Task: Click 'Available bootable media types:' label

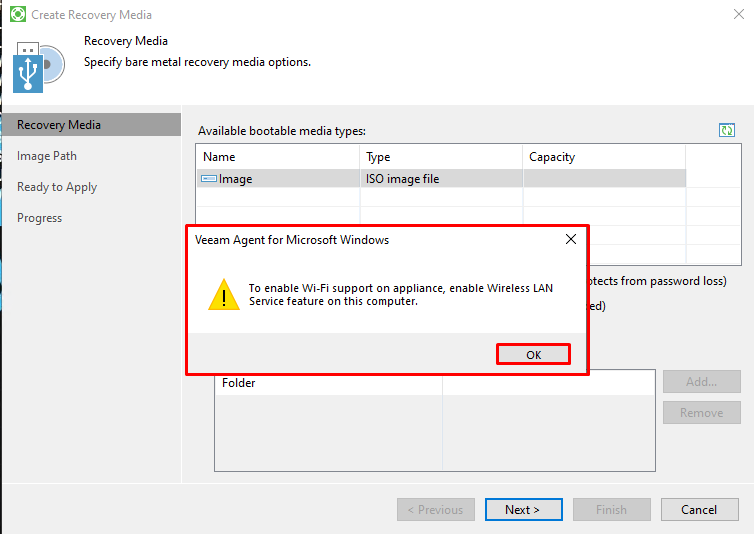Action: [x=282, y=131]
